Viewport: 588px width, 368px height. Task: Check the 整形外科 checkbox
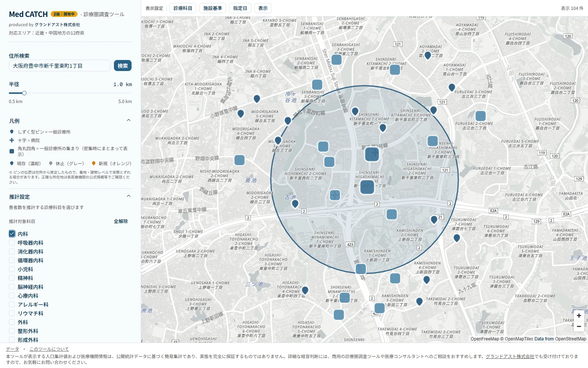coord(12,331)
